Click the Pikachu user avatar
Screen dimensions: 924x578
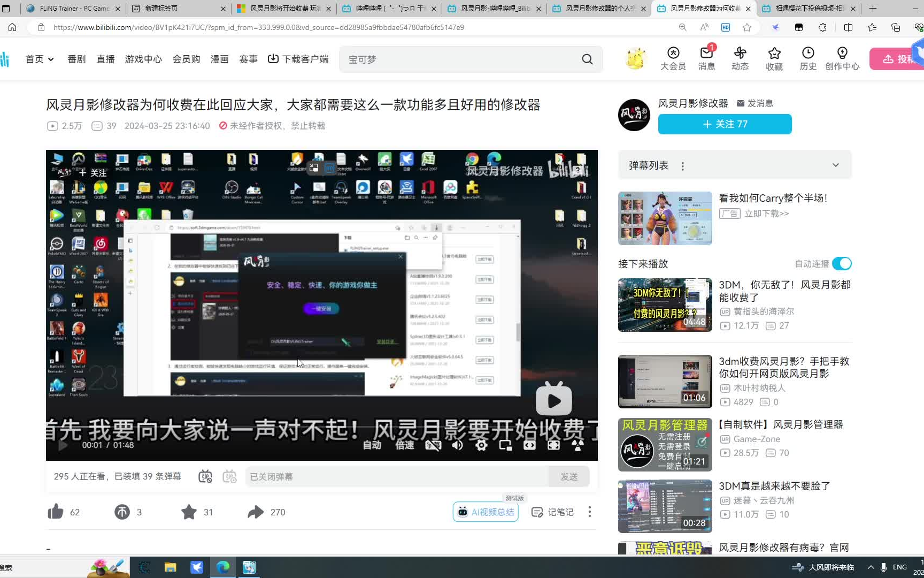point(636,59)
